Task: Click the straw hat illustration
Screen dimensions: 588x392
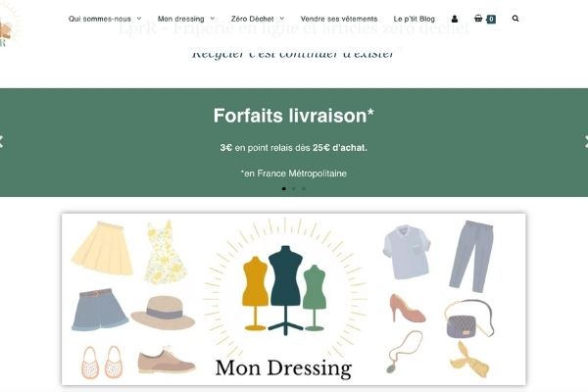Action: tap(163, 312)
